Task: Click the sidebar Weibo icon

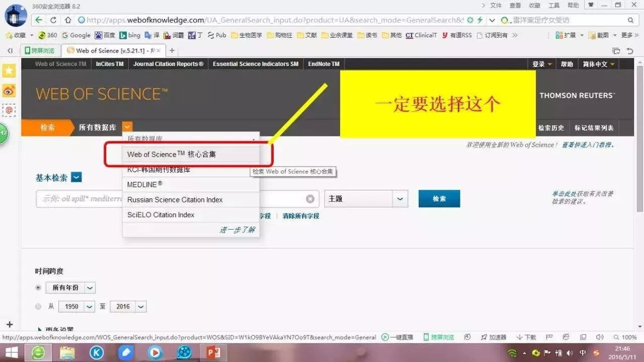Action: click(9, 91)
